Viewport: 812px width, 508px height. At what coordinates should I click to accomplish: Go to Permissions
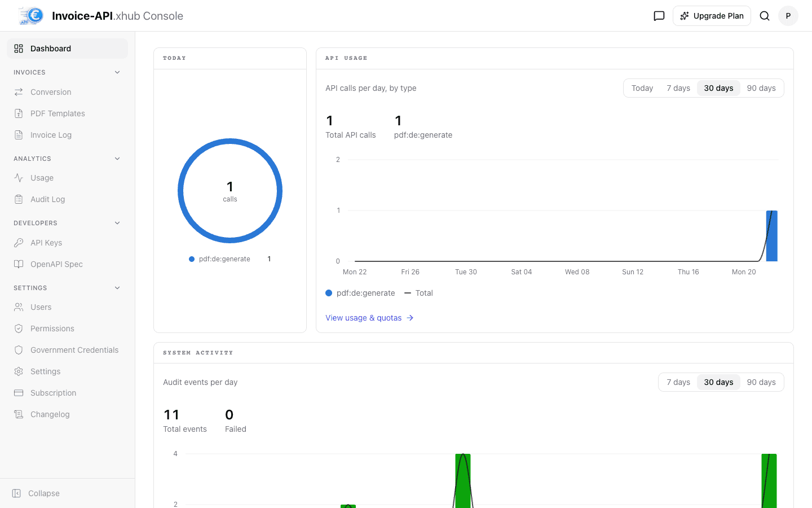[67, 329]
